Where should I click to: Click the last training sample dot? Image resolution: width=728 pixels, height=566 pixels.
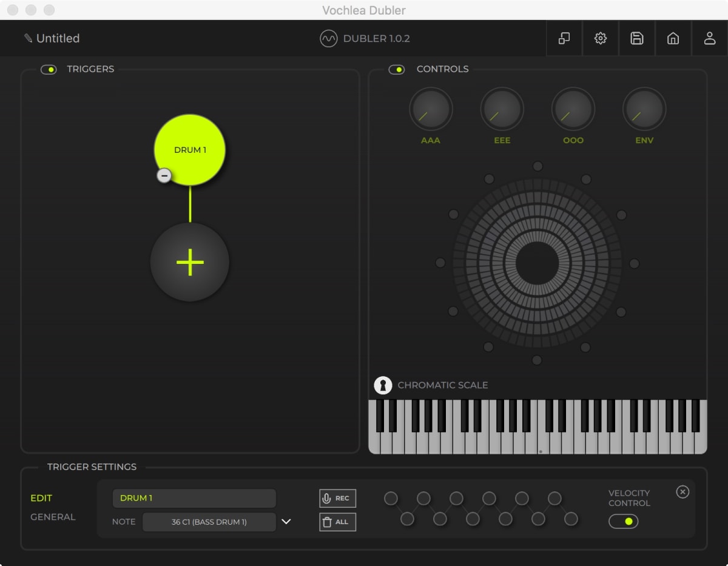(x=571, y=519)
